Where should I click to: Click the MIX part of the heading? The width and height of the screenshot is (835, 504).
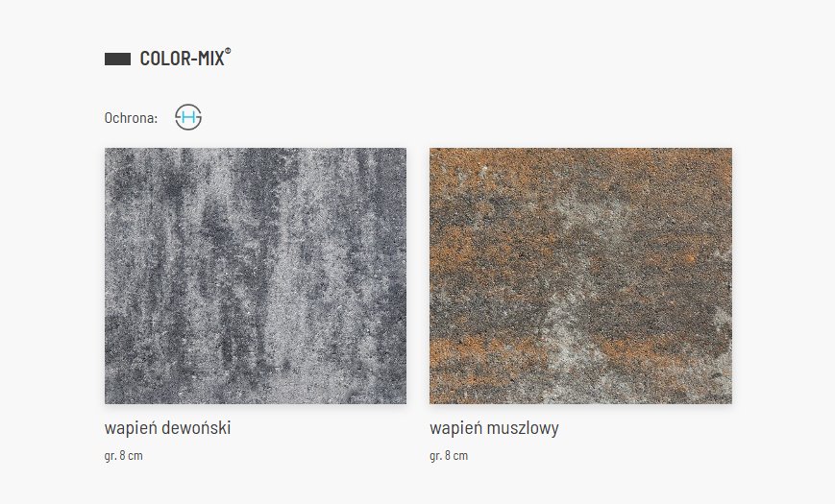click(x=211, y=59)
